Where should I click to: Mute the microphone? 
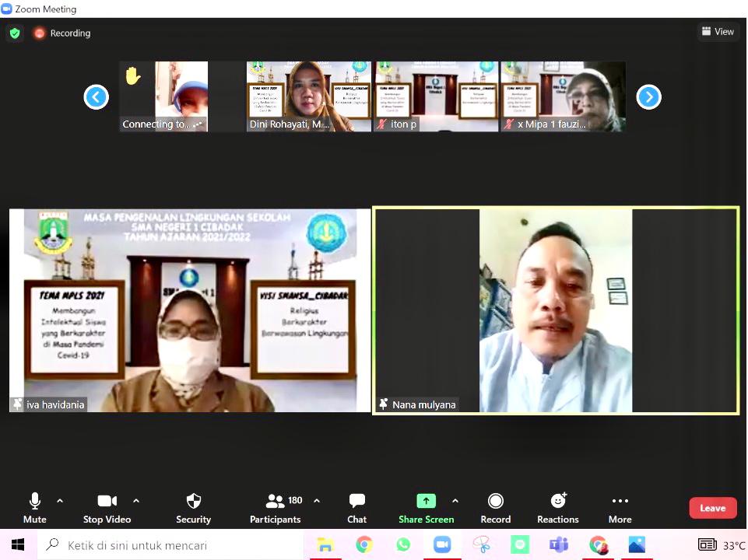(34, 507)
